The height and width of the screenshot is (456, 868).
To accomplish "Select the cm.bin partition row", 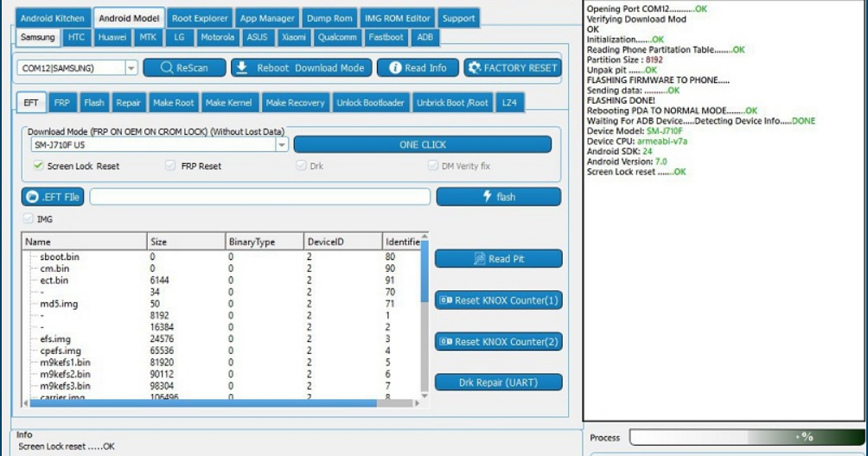I will pyautogui.click(x=221, y=268).
